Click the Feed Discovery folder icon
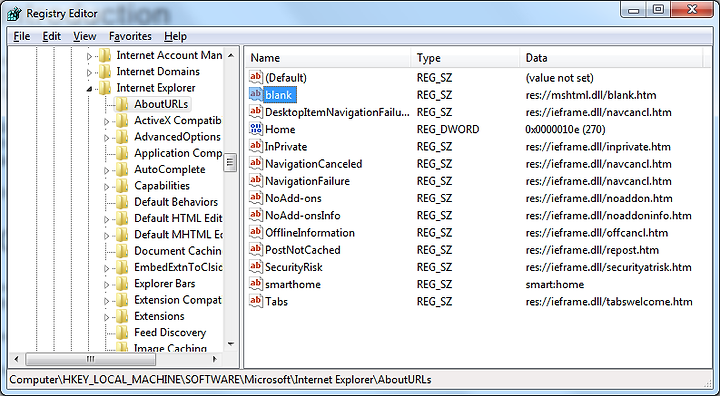This screenshot has height=396, width=720. (x=122, y=332)
